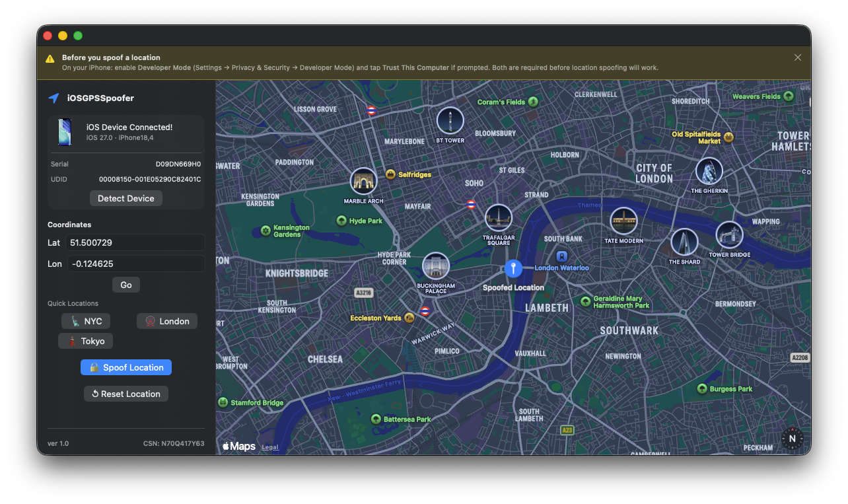Screen dimensions: 848x504
Task: Click the iOSGPSSpoofer location arrow icon
Action: (x=54, y=98)
